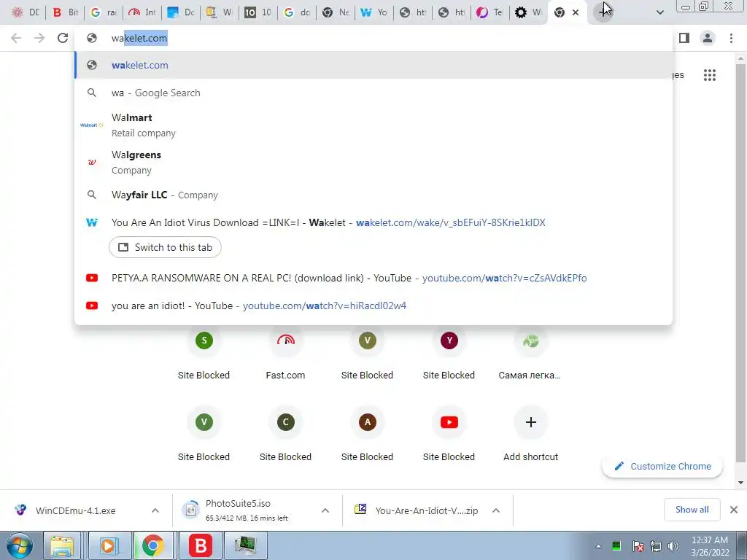
Task: Click Customize Chrome button
Action: tap(662, 466)
